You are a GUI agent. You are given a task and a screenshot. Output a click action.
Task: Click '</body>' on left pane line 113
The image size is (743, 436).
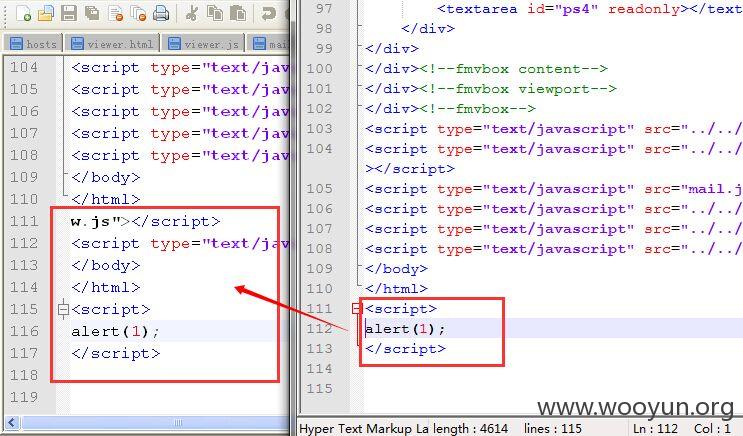[106, 265]
